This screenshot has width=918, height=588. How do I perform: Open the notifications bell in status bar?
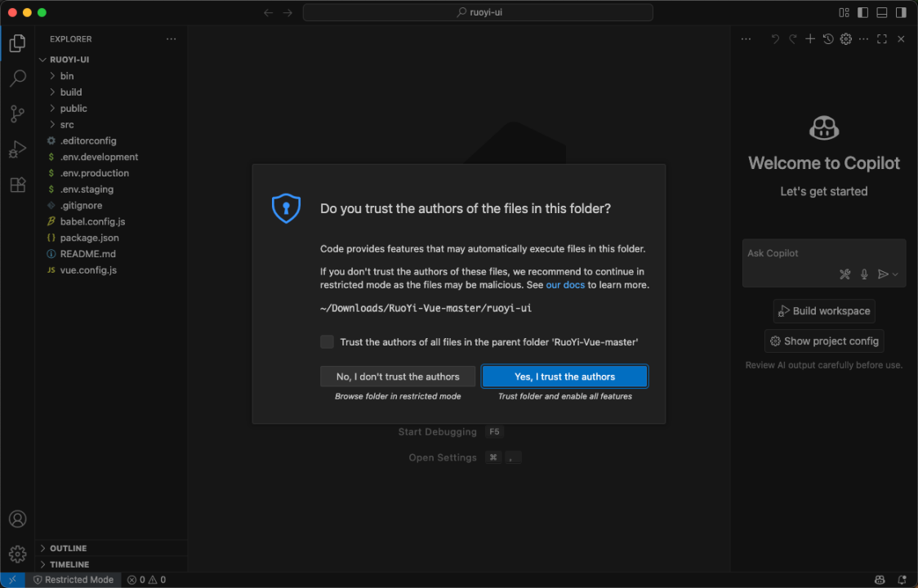click(x=902, y=580)
